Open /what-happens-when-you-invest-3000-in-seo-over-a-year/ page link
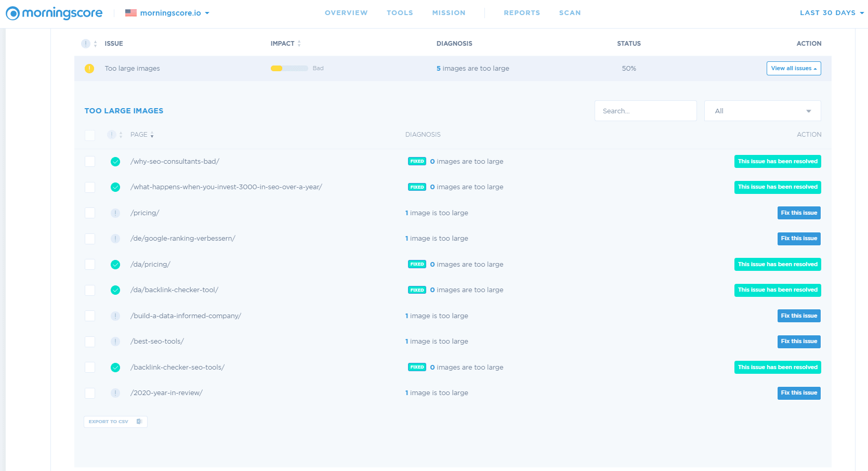868x471 pixels. click(226, 187)
